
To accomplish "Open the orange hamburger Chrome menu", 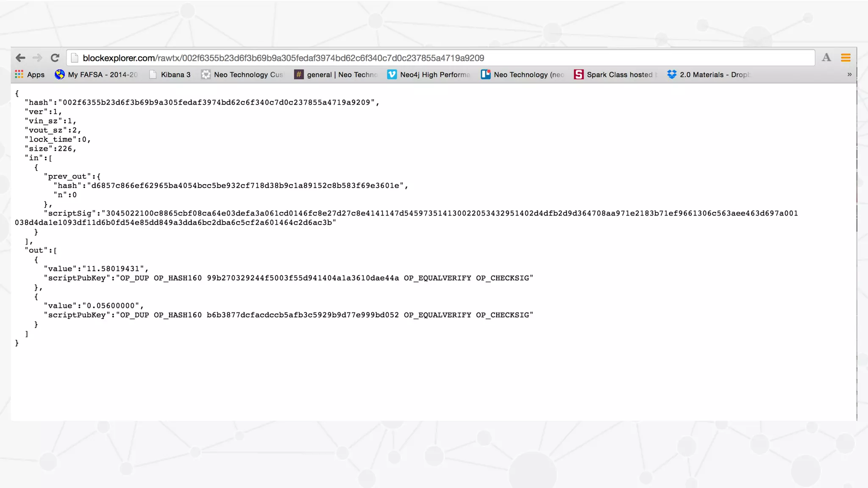I will pos(846,58).
